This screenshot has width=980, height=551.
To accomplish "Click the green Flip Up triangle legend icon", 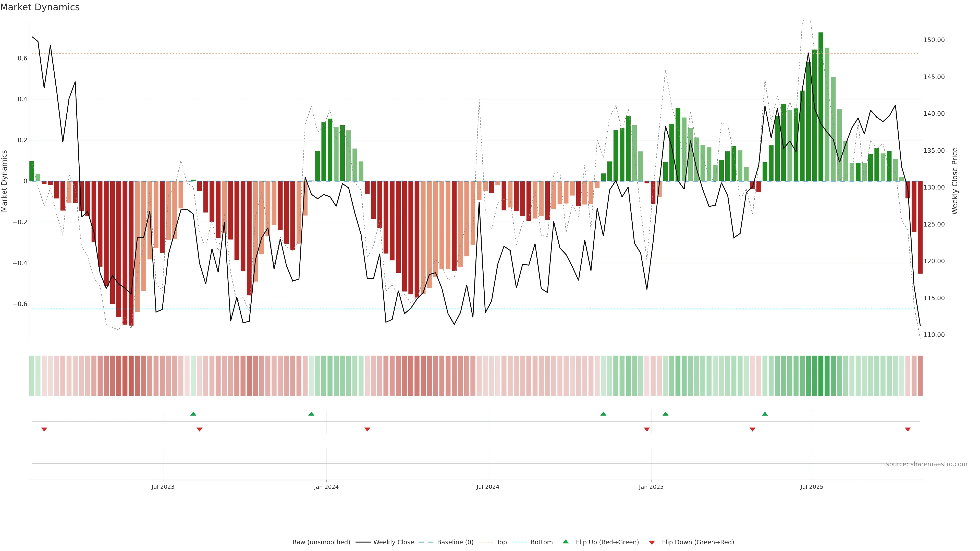I will (565, 542).
